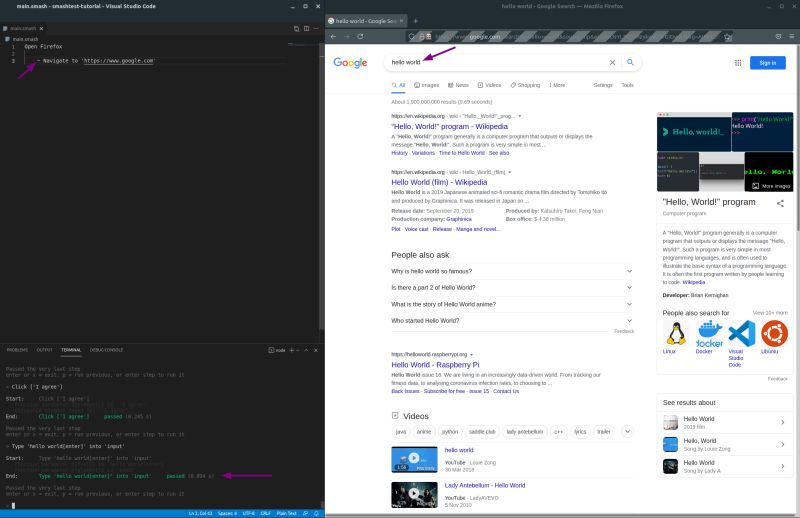Viewport: 800px width, 518px height.
Task: Click the CRLF line ending status entry
Action: [x=265, y=513]
